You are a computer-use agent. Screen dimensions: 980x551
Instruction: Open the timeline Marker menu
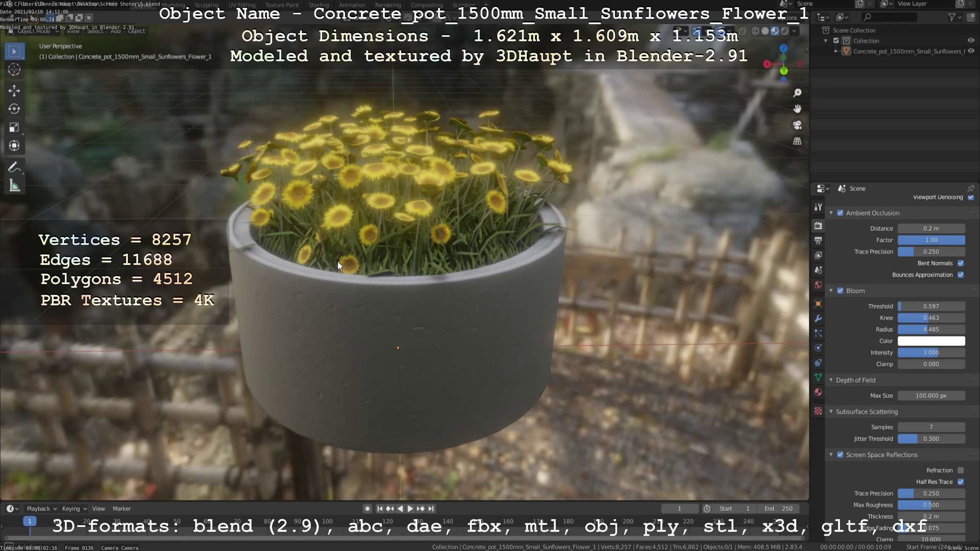pos(122,509)
